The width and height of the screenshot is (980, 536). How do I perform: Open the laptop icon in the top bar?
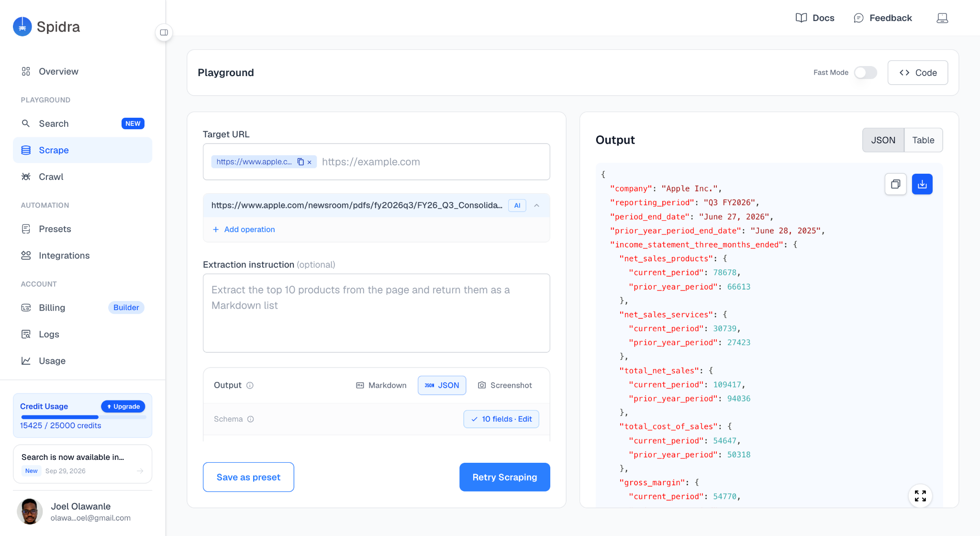point(942,18)
